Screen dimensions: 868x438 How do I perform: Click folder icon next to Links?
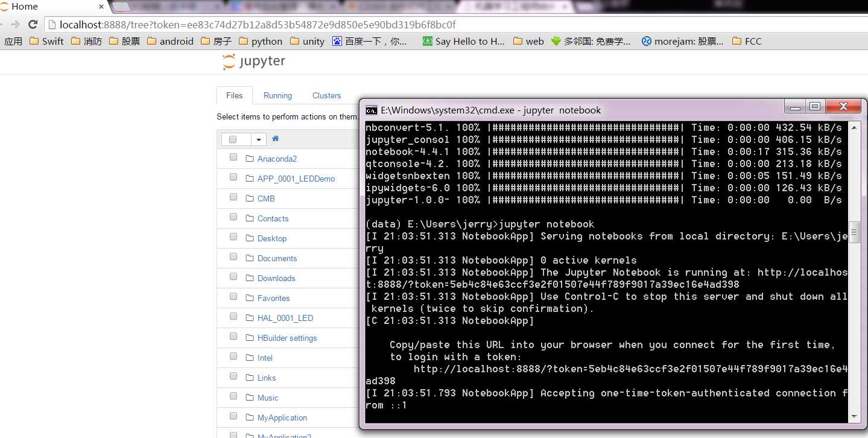(250, 378)
